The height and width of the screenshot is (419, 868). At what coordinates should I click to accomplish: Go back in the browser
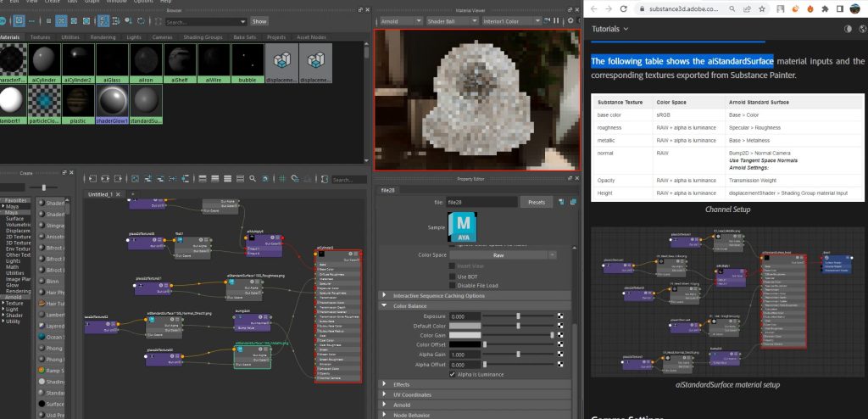pos(593,8)
